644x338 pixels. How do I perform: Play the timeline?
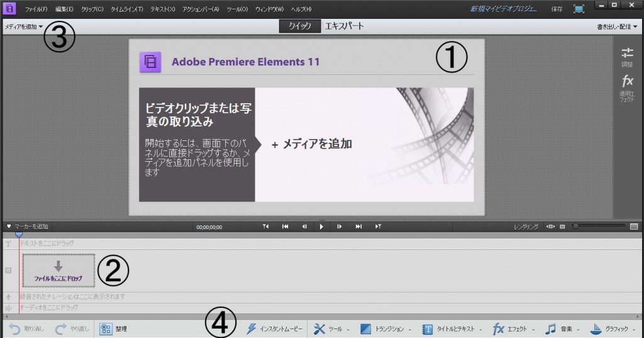[x=321, y=227]
